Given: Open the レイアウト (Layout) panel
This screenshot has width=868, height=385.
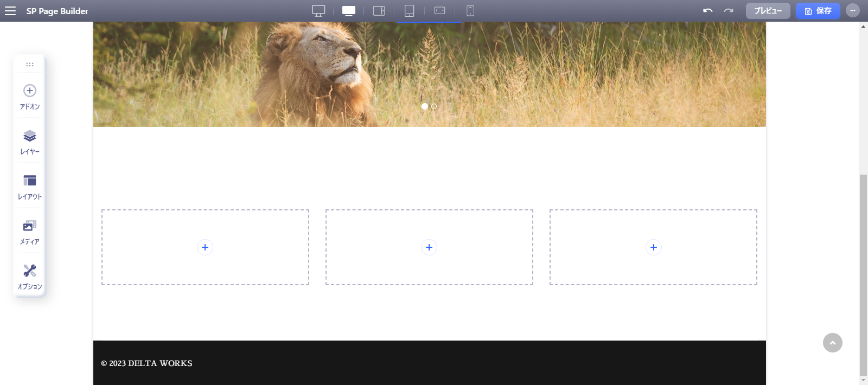Looking at the screenshot, I should tap(30, 187).
